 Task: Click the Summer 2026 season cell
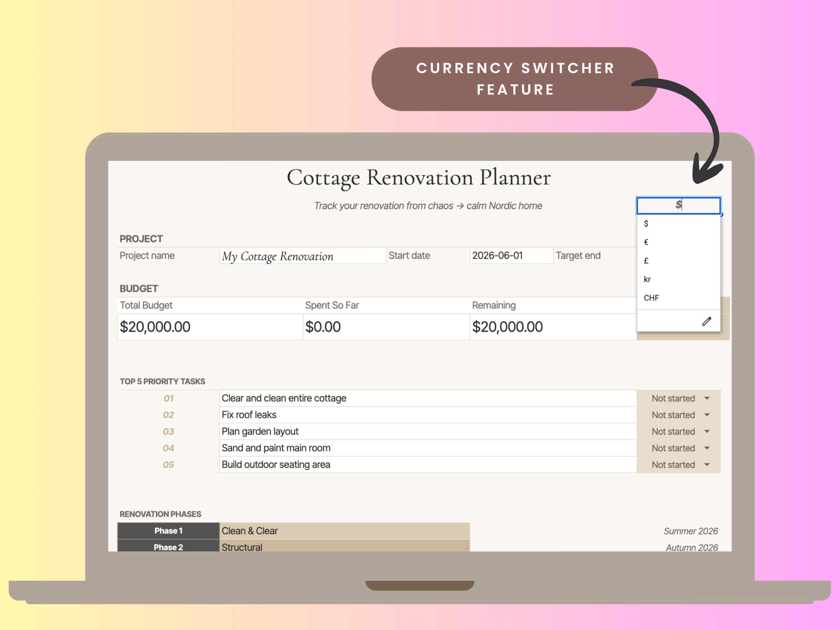[x=691, y=531]
